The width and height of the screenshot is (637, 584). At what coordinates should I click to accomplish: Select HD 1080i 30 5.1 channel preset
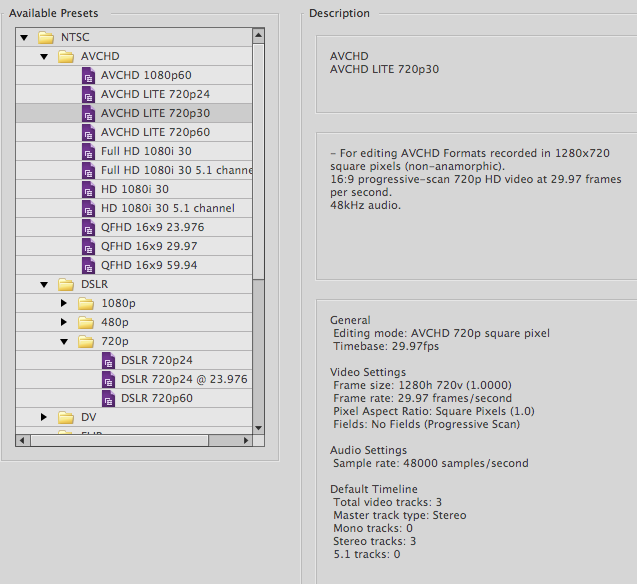[x=134, y=208]
